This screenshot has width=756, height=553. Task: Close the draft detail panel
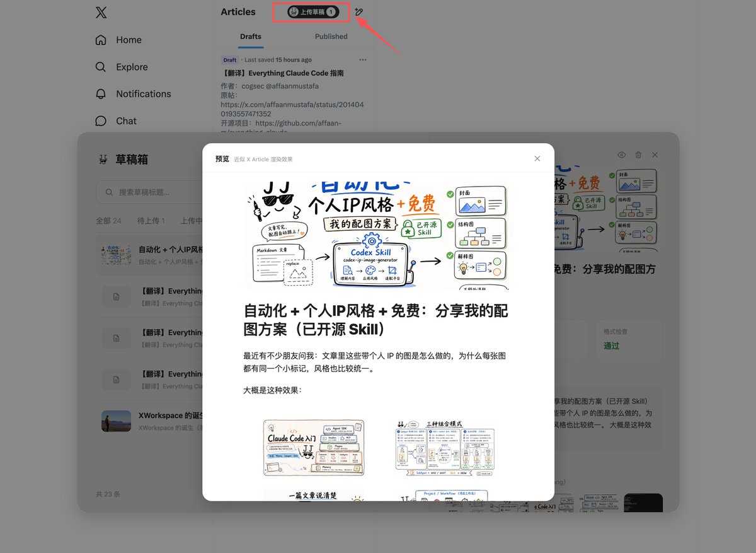click(x=655, y=155)
